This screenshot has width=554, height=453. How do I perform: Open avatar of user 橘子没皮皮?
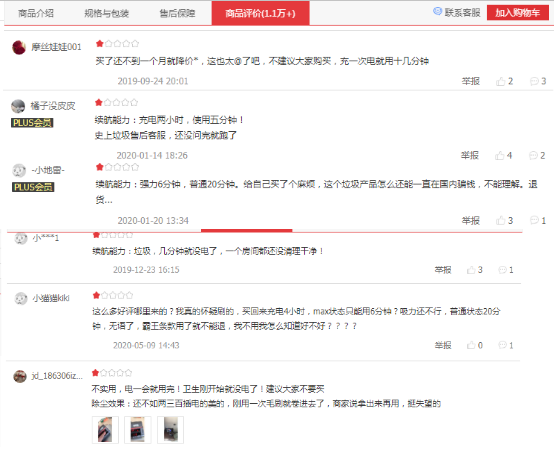(x=18, y=106)
